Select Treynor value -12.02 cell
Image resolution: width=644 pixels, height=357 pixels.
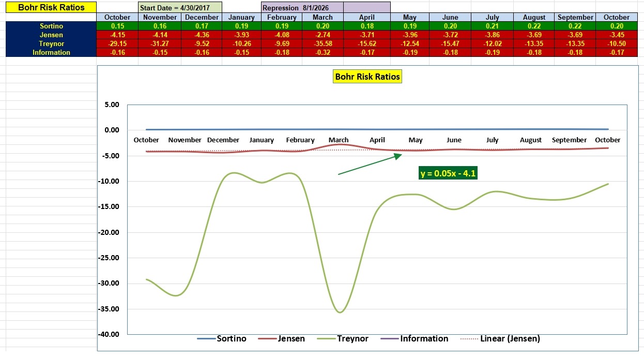tap(492, 43)
